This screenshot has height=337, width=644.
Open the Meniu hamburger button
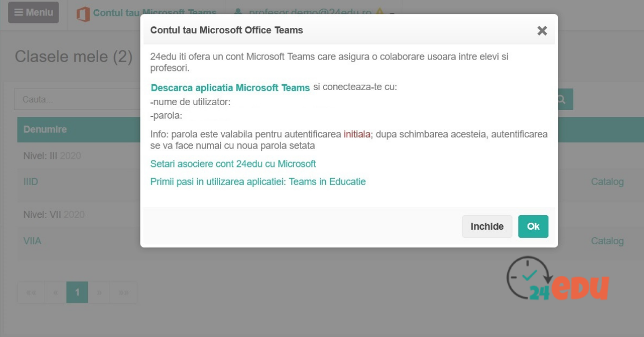pos(33,12)
